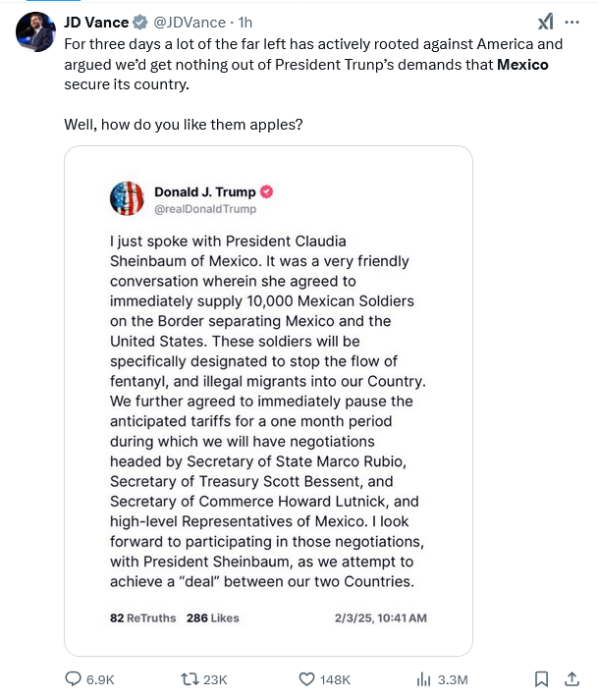Click Donald J. Trump's avatar in screenshot
This screenshot has width=598, height=700.
(127, 198)
